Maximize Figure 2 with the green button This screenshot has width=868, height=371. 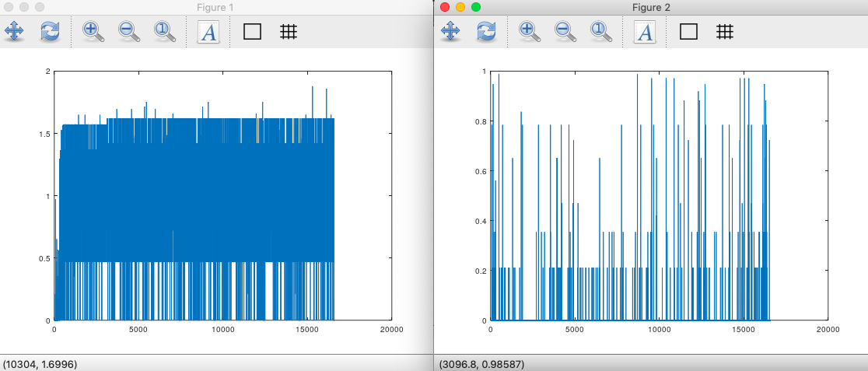(476, 7)
